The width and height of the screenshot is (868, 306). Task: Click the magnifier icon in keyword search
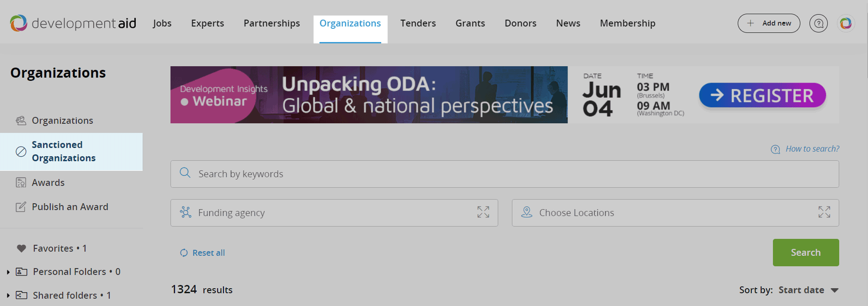[185, 173]
